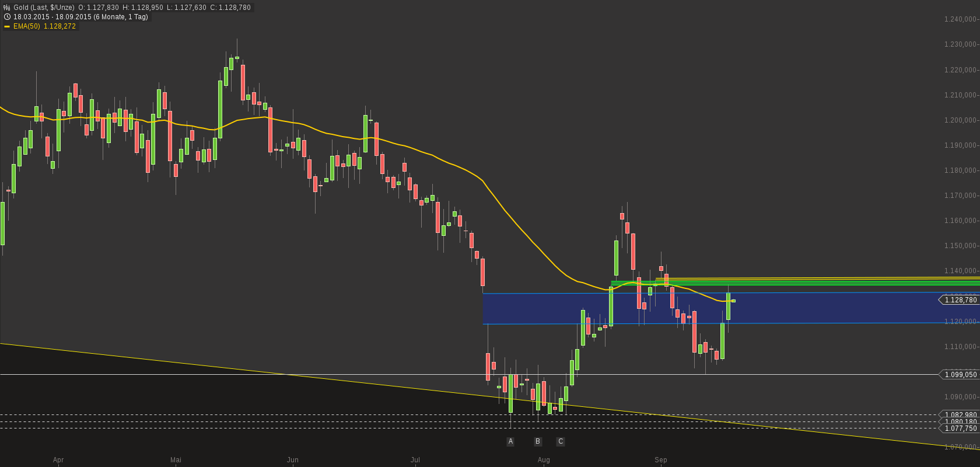This screenshot has width=980, height=467.
Task: Click the low value L: 1.127,630
Action: coord(187,8)
